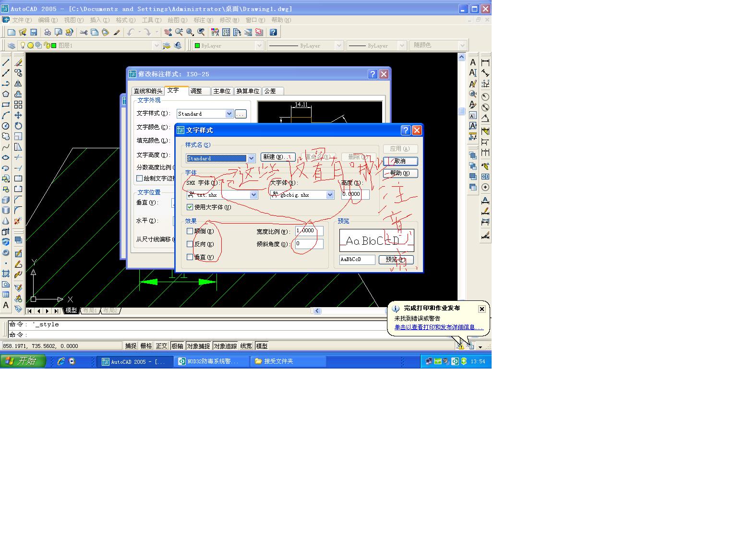747x560 pixels.
Task: Select the Circle draw tool
Action: click(6, 126)
